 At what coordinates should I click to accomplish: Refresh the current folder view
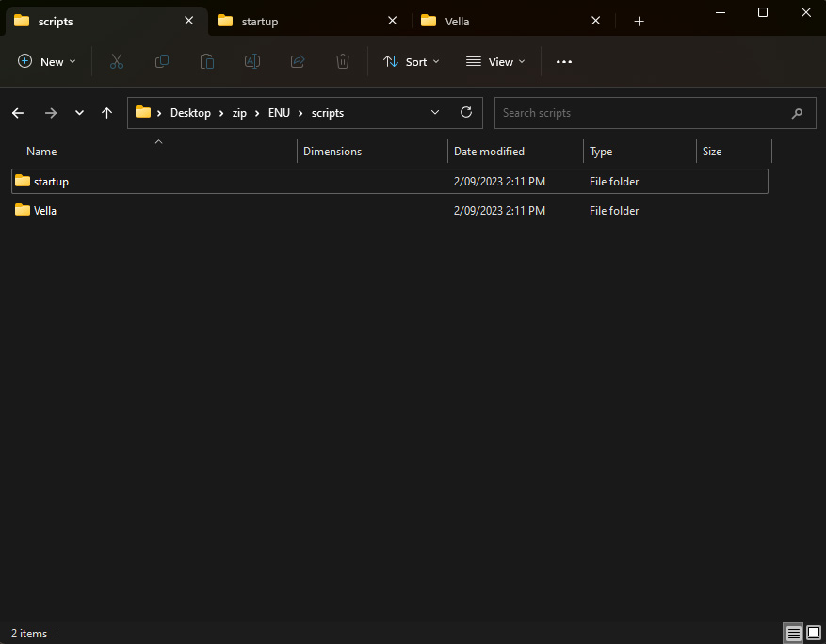click(465, 112)
